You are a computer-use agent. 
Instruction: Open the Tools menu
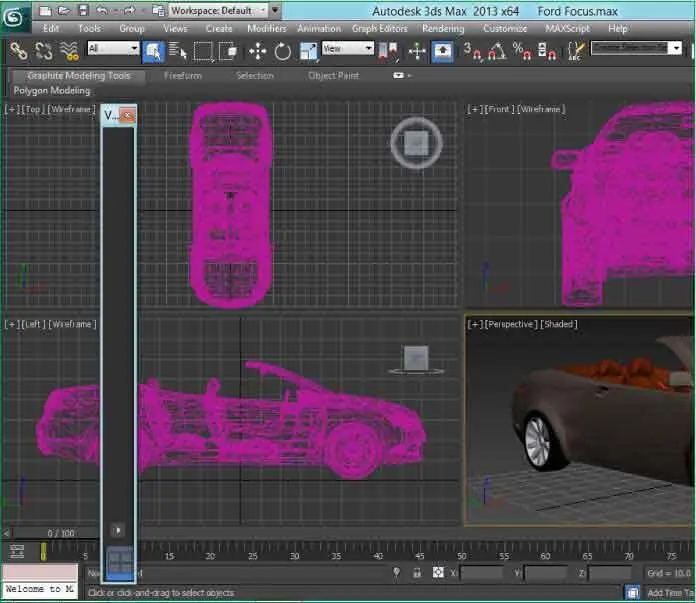point(89,28)
